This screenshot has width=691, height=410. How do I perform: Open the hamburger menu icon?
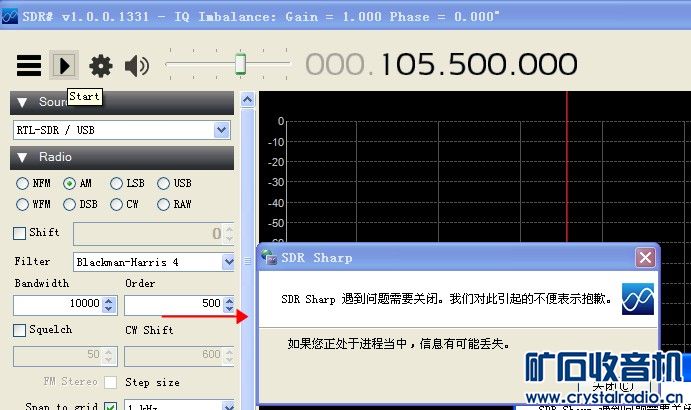[29, 65]
